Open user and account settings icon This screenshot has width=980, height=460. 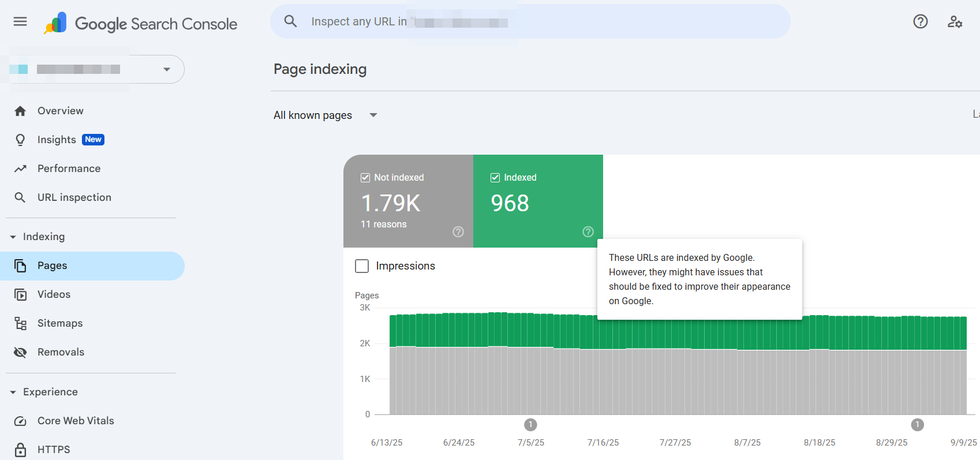point(955,22)
